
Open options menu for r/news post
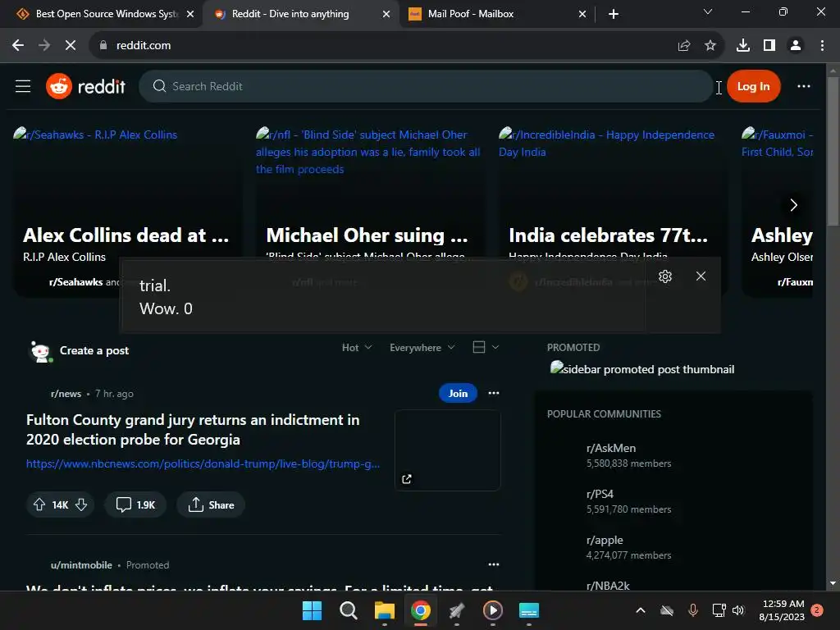(493, 393)
